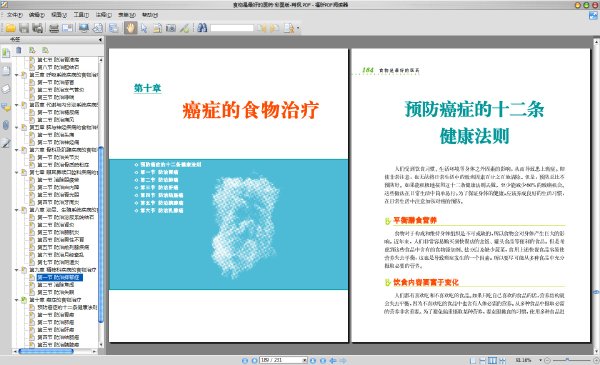Switch to continuous page layout in status bar
The image size is (600, 365).
click(x=483, y=360)
